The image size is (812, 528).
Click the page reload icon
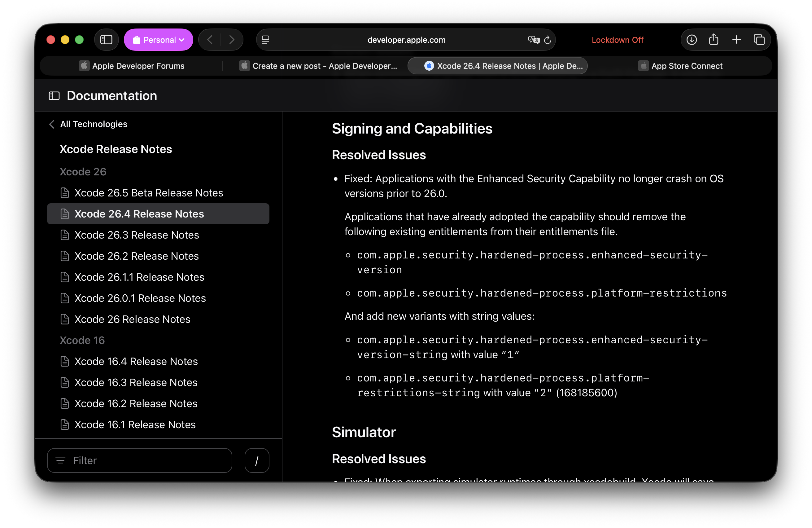point(548,40)
